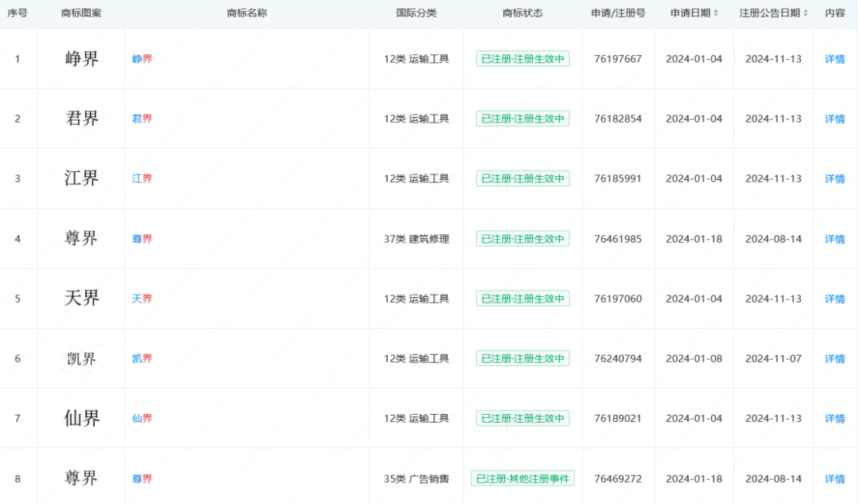
Task: Sort by 注册公告日期 column arrows
Action: (805, 14)
